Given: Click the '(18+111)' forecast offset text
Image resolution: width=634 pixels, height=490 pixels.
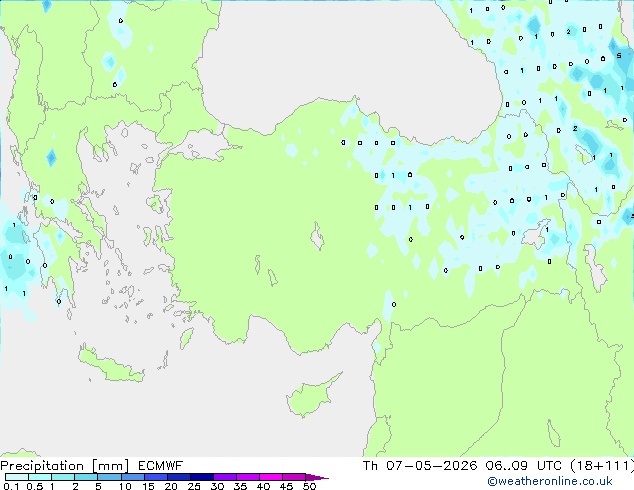Looking at the screenshot, I should click(602, 466).
